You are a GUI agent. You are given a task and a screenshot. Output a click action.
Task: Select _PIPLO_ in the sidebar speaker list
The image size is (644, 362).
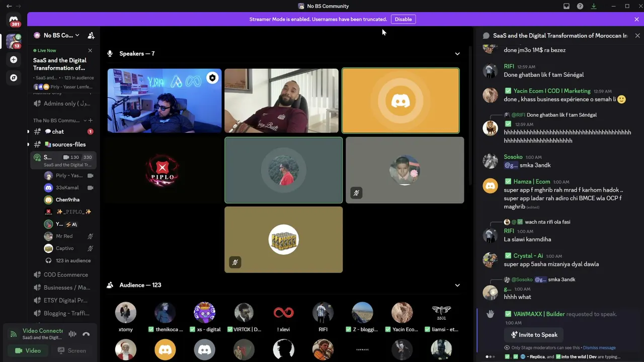pos(69,212)
